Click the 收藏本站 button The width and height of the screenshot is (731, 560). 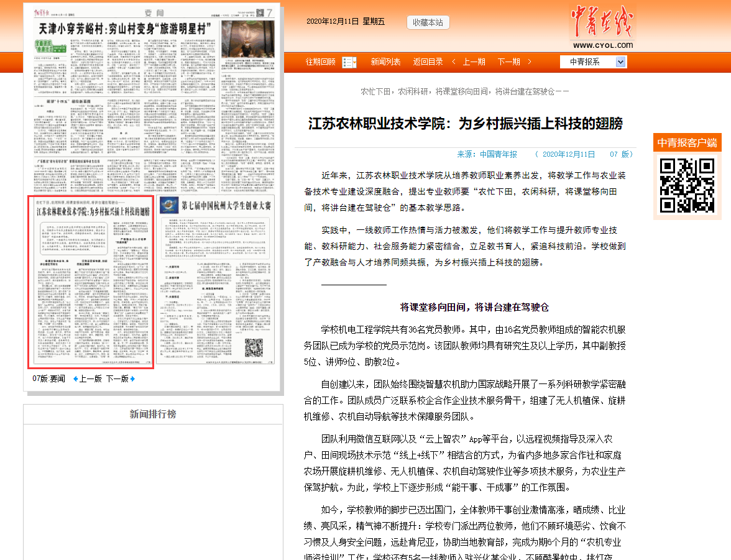click(x=428, y=22)
